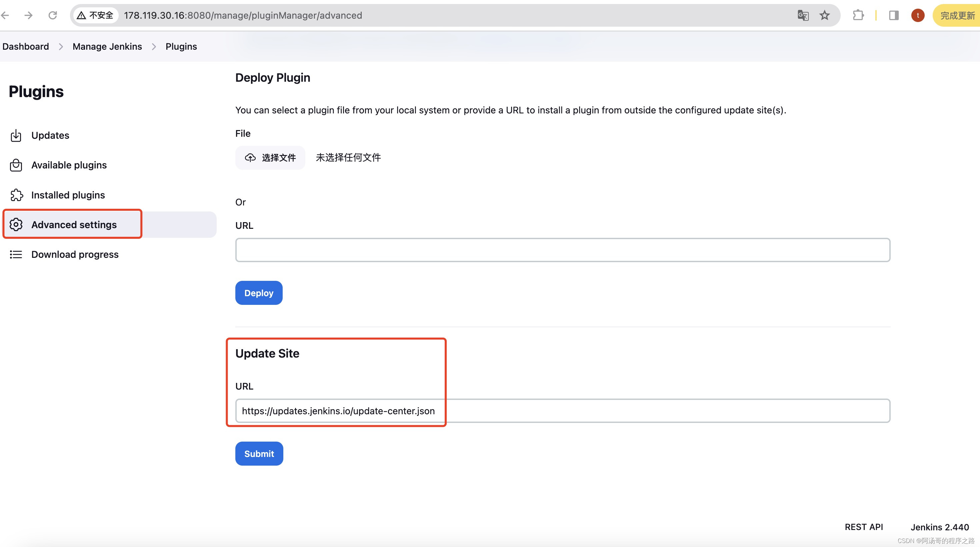Focus the Deploy Plugin URL input field
This screenshot has height=547, width=980.
(x=563, y=250)
